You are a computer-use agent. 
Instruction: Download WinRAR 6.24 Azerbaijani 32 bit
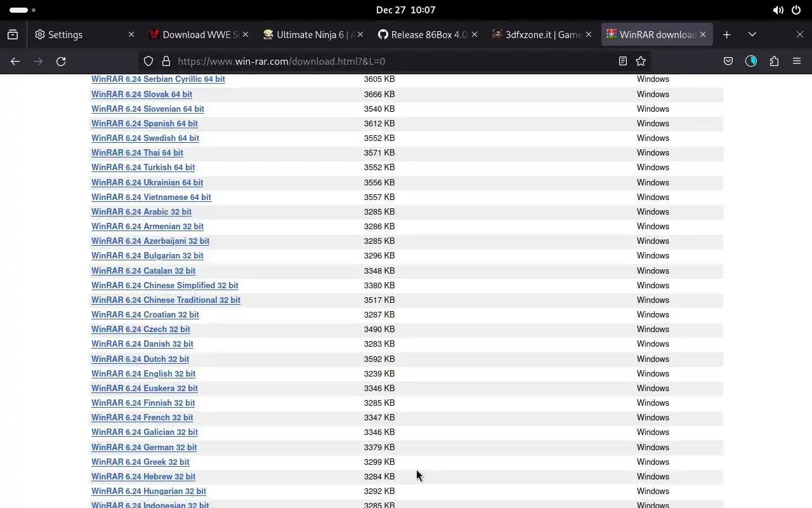[150, 241]
